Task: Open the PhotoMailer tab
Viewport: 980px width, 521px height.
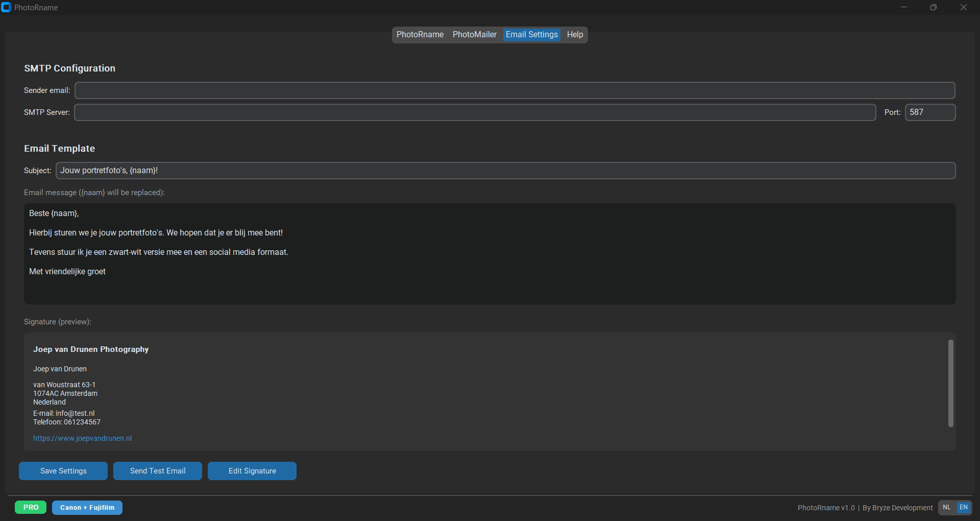Action: coord(474,35)
